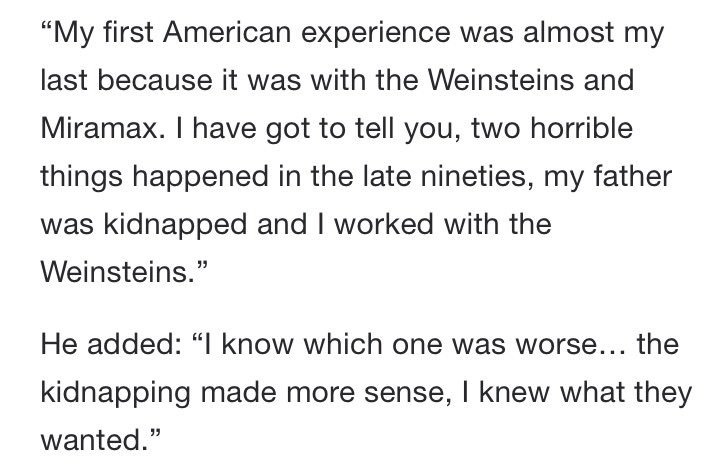Click the word "nineties"
725x474 pixels.
pos(471,176)
